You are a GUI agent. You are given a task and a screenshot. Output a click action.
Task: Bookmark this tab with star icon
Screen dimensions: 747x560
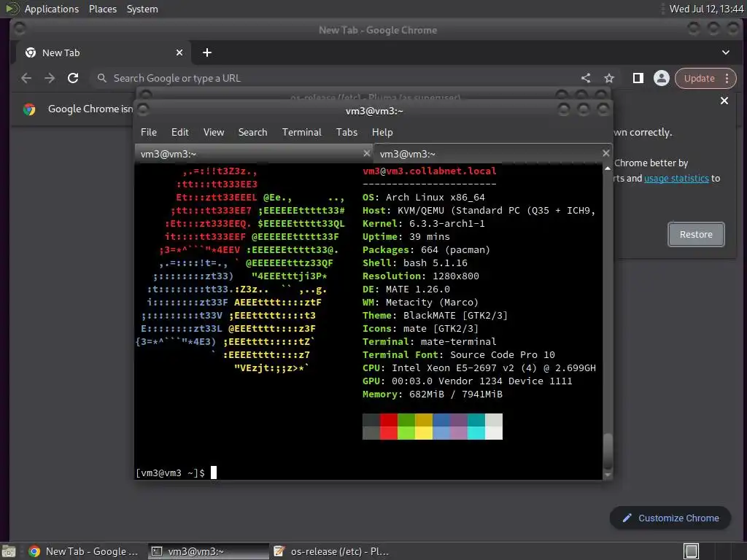click(609, 78)
